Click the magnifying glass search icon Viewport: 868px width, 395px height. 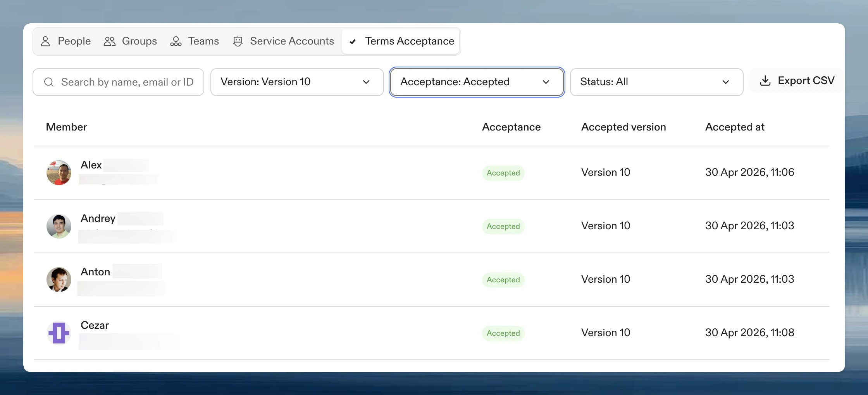click(x=49, y=82)
